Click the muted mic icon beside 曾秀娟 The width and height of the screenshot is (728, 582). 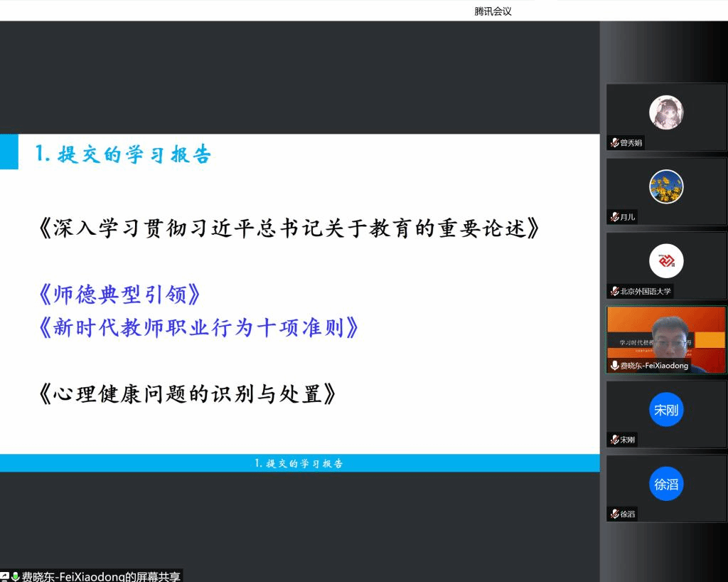click(614, 143)
